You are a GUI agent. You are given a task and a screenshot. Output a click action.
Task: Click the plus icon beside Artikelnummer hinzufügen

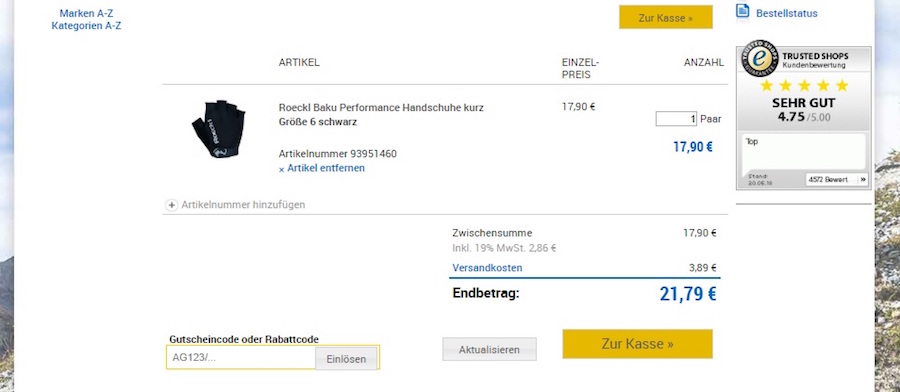[x=171, y=205]
